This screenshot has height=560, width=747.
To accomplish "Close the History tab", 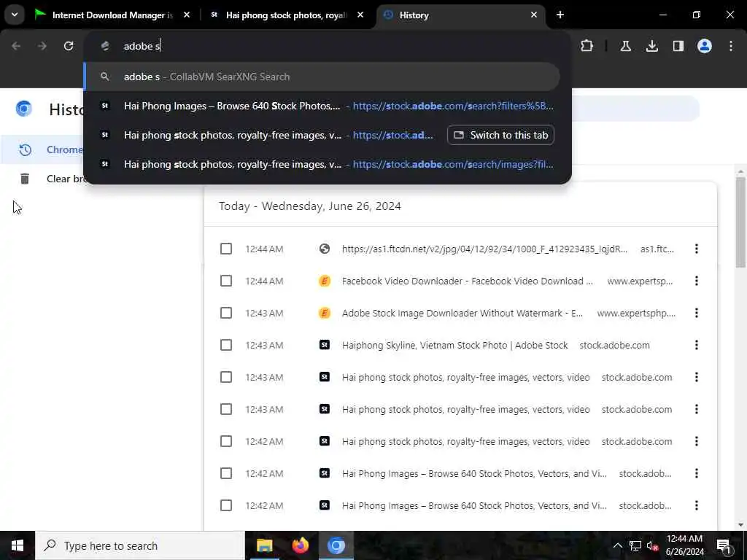I will [x=534, y=15].
